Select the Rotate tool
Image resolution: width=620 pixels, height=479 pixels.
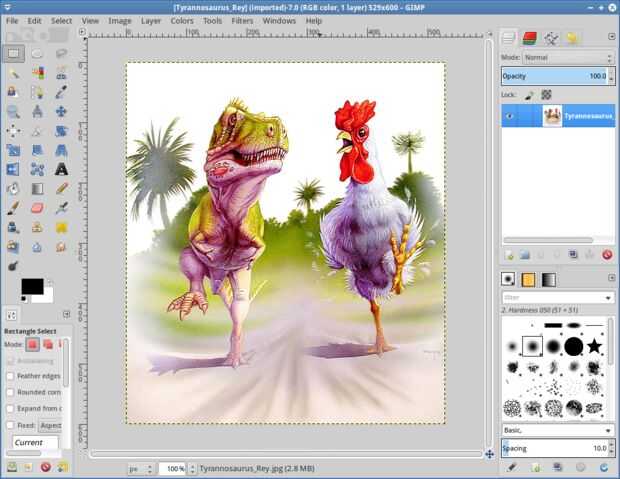(x=61, y=131)
